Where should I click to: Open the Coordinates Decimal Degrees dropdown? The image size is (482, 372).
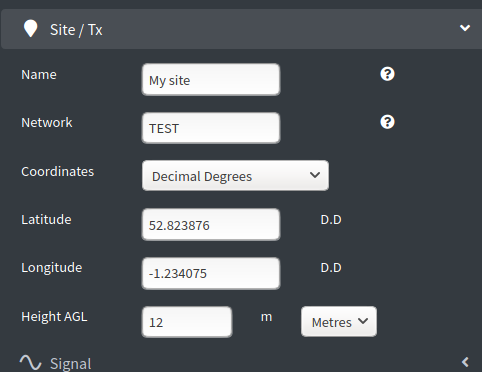(x=235, y=176)
